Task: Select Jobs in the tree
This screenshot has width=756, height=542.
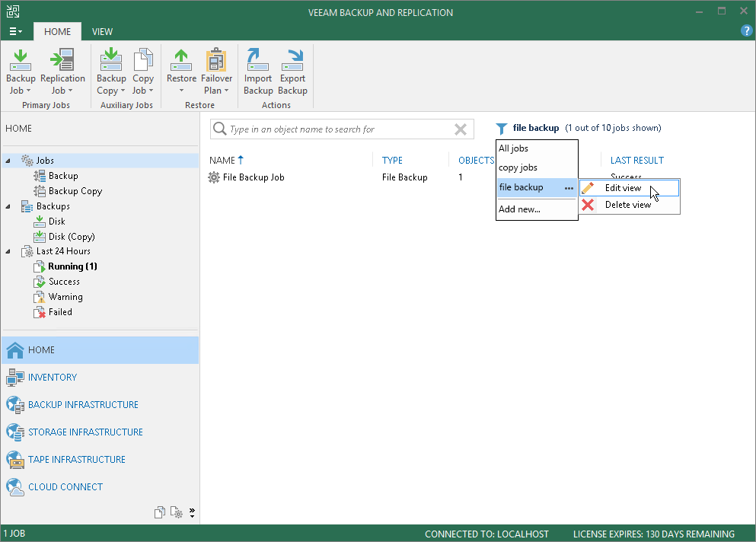Action: coord(45,161)
